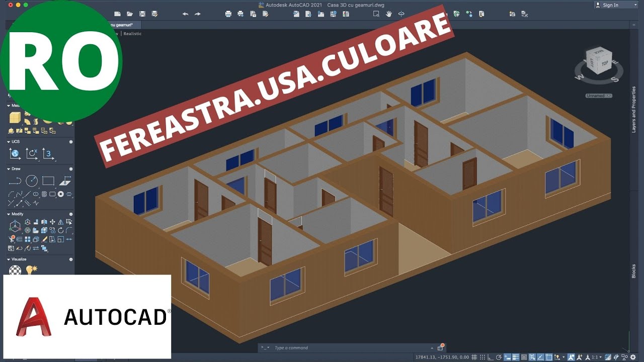This screenshot has height=362, width=644.
Task: Open the UCS panel settings gear
Action: point(71,142)
